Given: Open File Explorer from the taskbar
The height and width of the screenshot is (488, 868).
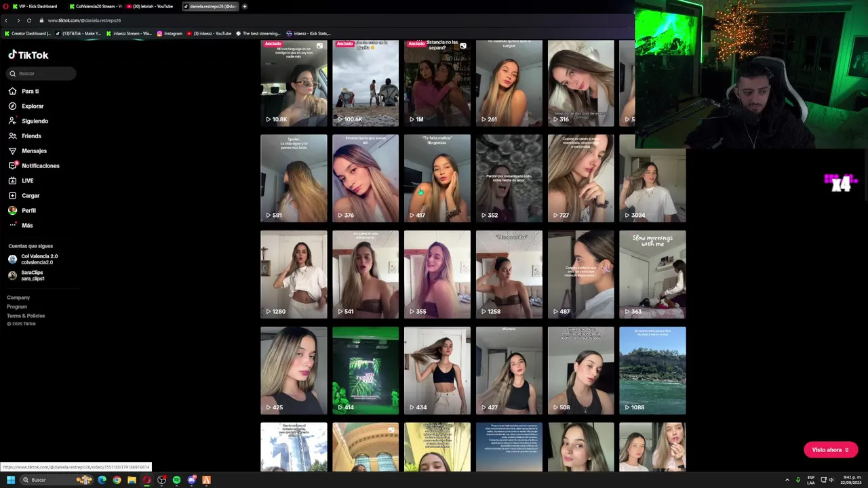Looking at the screenshot, I should click(132, 480).
